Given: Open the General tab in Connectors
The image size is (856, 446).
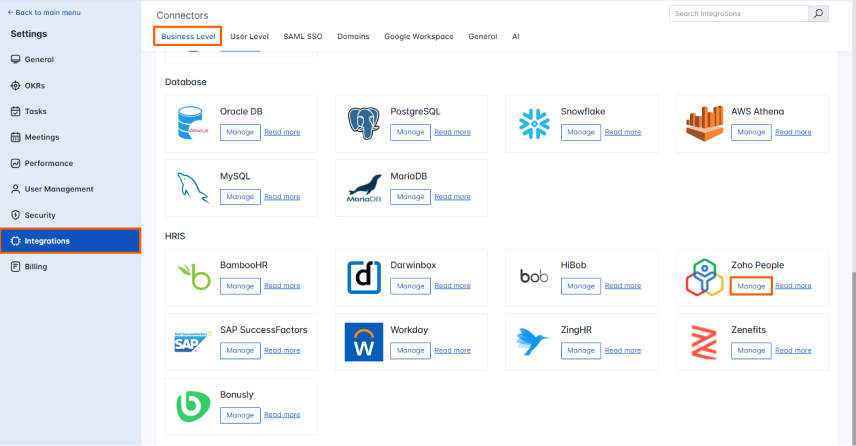Looking at the screenshot, I should click(483, 37).
